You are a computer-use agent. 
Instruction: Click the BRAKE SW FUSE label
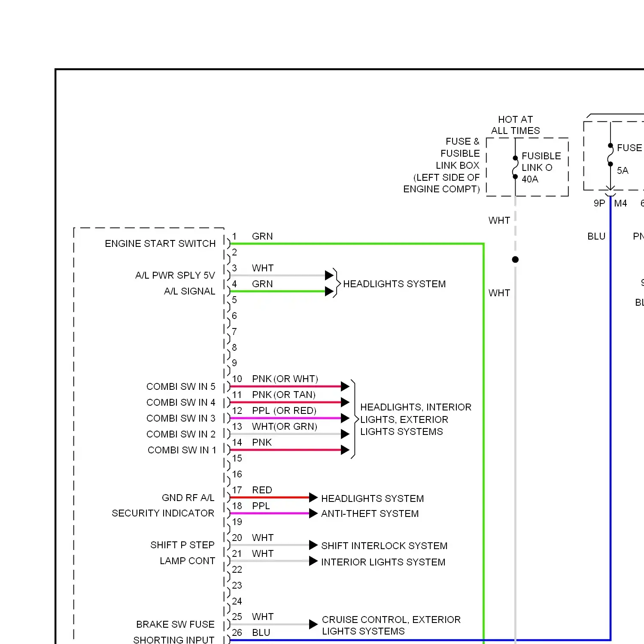tap(175, 625)
